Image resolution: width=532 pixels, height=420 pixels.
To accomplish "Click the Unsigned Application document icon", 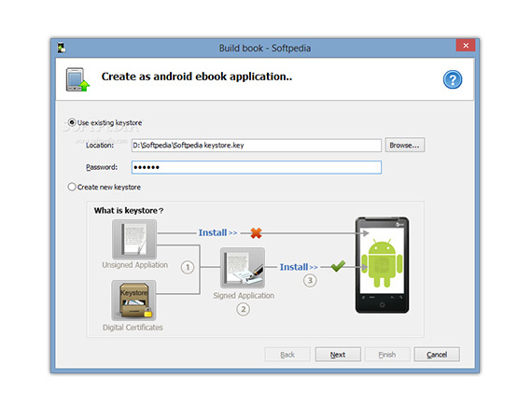I will click(134, 239).
